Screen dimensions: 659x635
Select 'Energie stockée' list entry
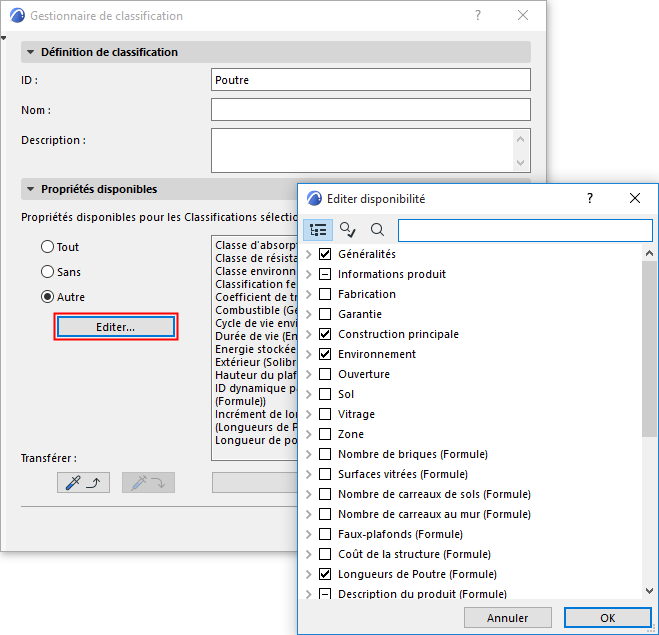point(256,349)
